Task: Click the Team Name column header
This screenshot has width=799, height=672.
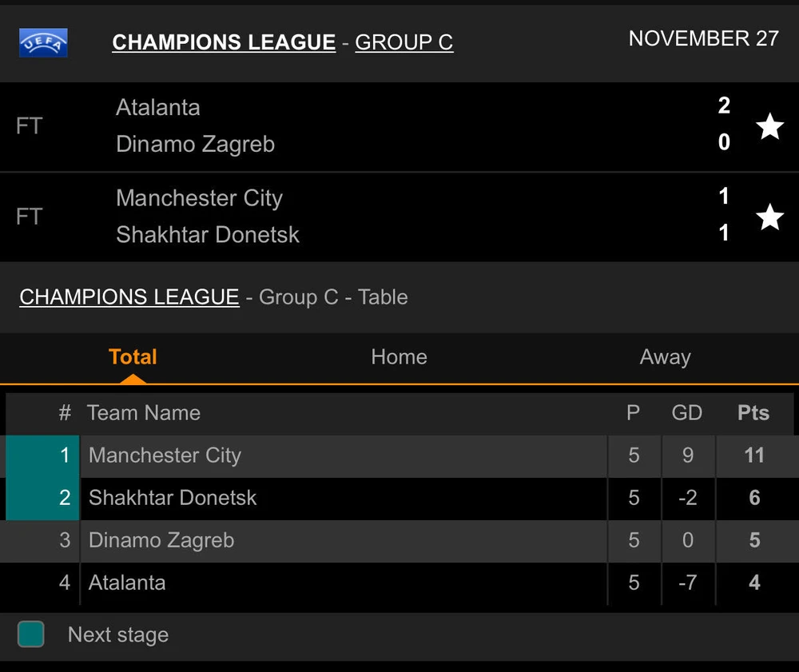Action: click(x=144, y=413)
